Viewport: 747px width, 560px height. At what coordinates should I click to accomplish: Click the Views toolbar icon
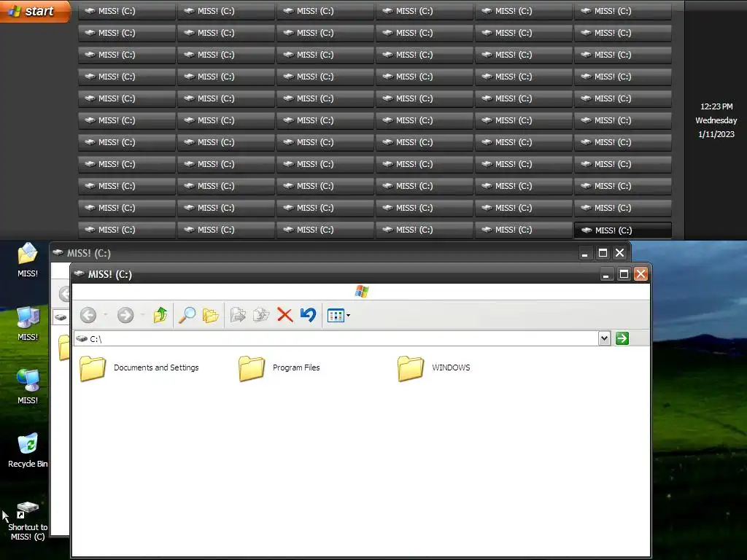pos(336,315)
